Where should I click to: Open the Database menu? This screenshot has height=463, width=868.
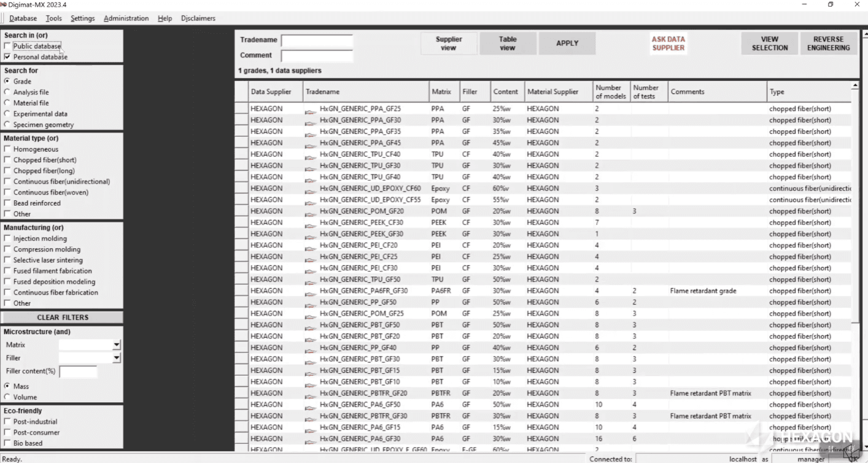tap(23, 18)
